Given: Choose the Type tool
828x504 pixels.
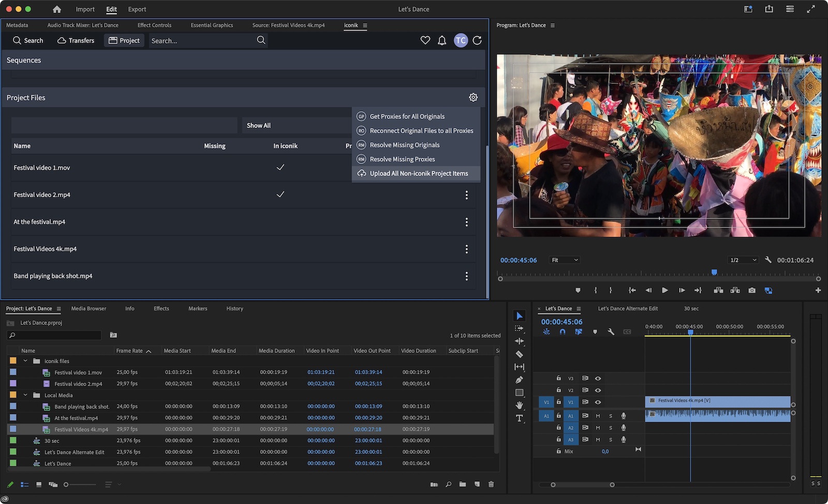Looking at the screenshot, I should [x=519, y=418].
